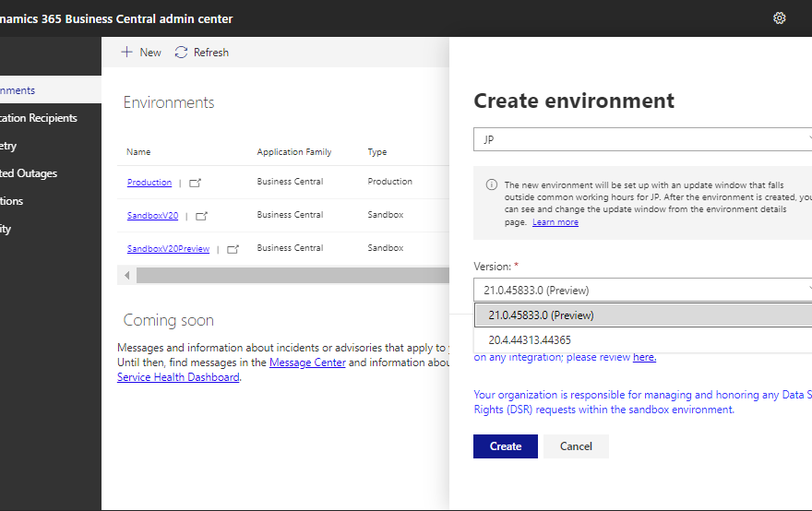812x511 pixels.
Task: Open the Message Center link
Action: point(307,362)
